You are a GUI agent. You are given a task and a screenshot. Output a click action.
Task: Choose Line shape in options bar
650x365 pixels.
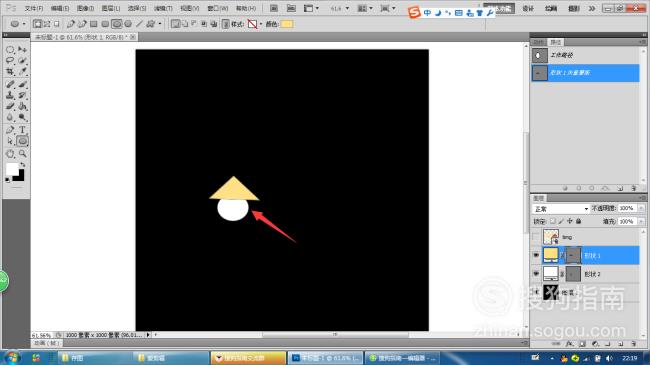(x=139, y=24)
